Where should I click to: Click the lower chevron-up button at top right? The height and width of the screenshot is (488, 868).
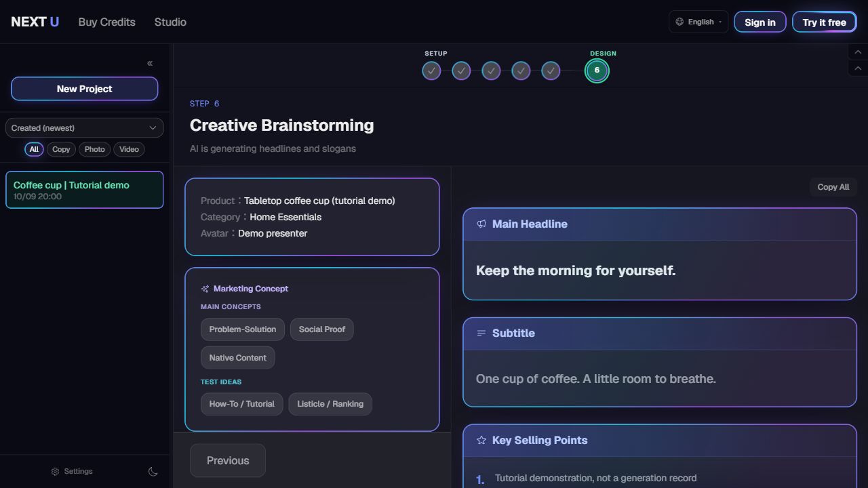tap(858, 68)
